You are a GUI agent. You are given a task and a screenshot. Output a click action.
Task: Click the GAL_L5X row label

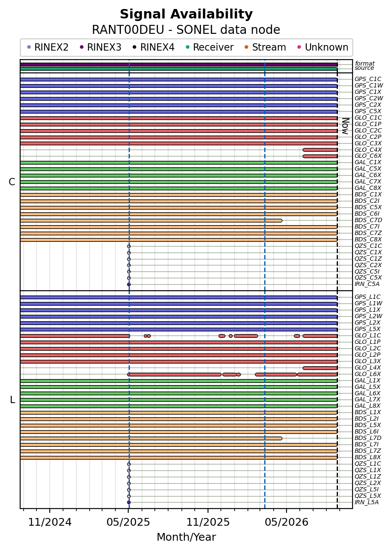click(367, 387)
